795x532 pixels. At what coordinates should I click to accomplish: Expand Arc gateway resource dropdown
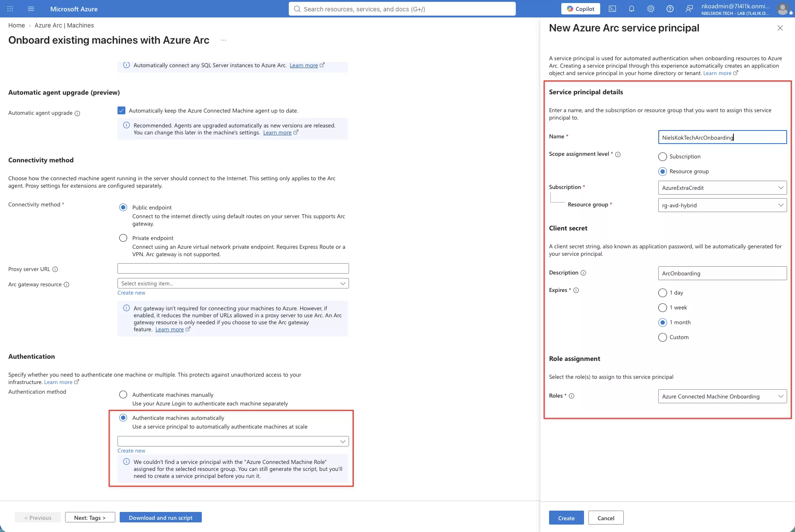coord(233,284)
